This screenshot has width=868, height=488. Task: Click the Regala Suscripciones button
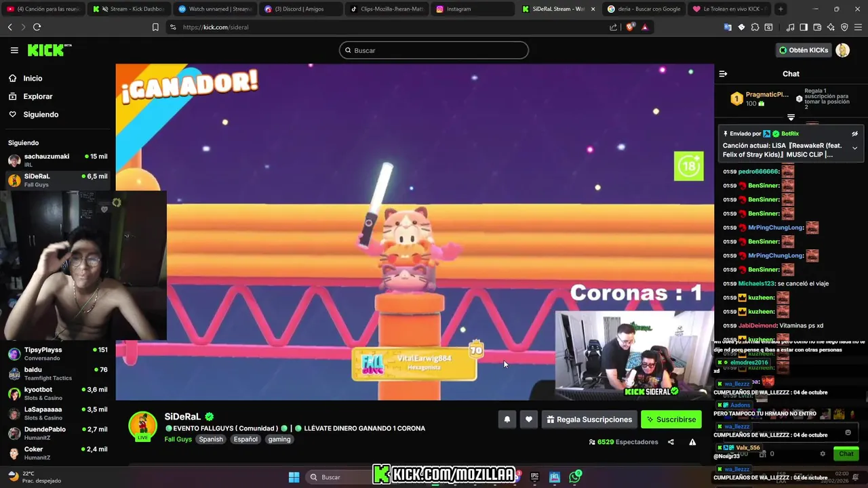tap(589, 420)
